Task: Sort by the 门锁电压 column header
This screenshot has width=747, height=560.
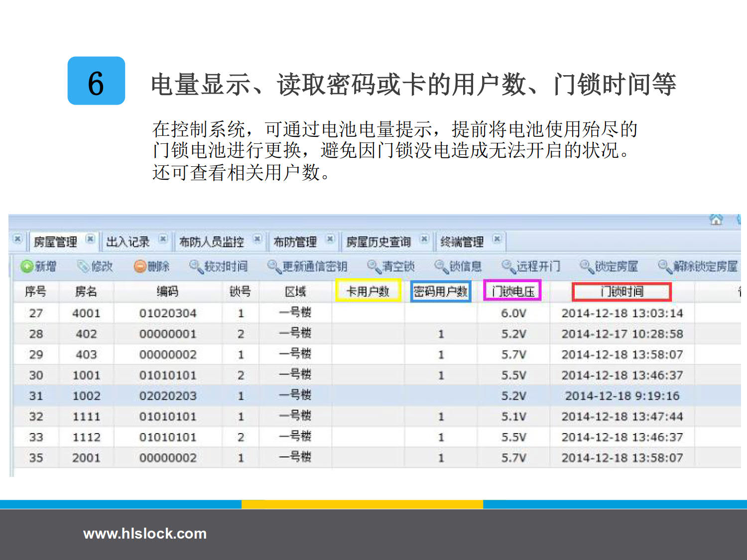Action: [x=513, y=291]
